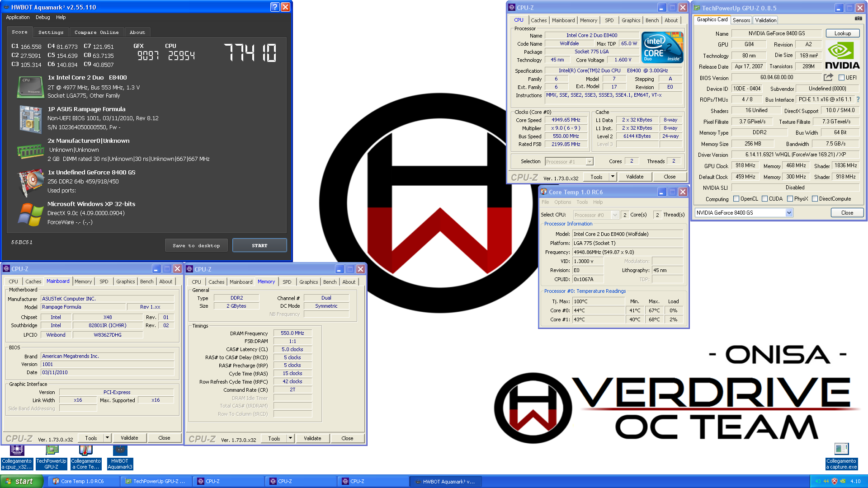Toggle the OpenCL checkbox
868x488 pixels.
pyautogui.click(x=736, y=198)
